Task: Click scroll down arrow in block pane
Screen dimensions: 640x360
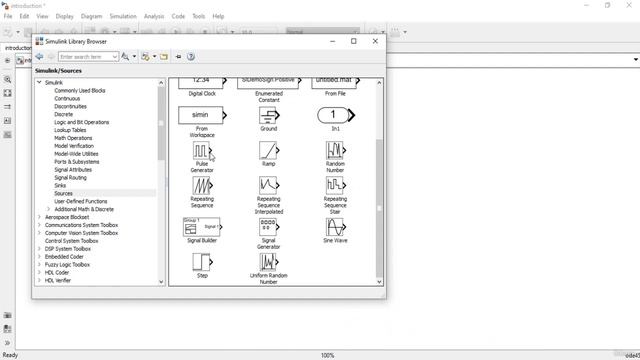Action: point(379,282)
